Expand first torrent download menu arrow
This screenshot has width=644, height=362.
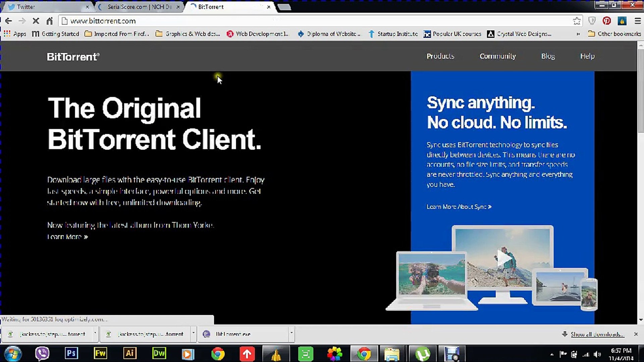point(95,333)
